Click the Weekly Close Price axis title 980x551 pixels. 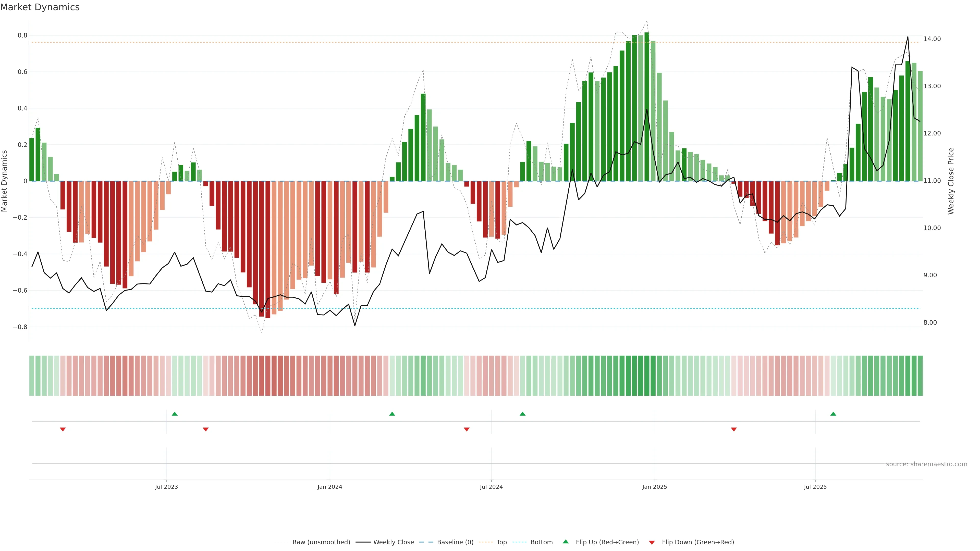coord(951,181)
